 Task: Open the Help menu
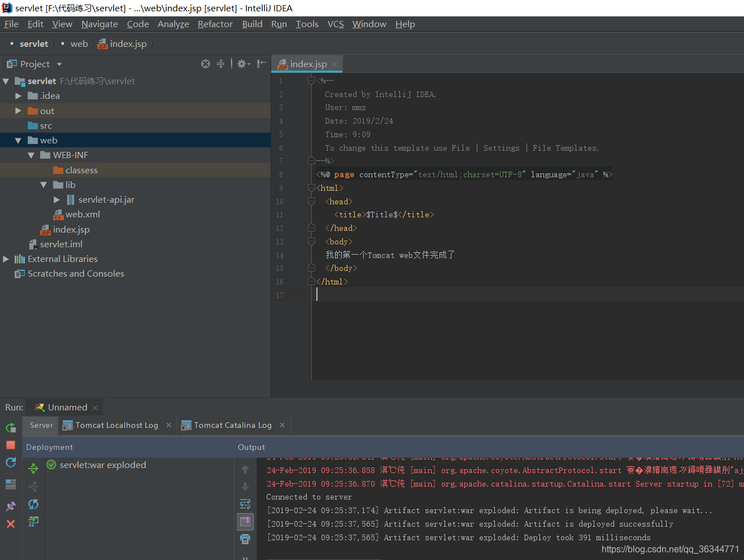point(405,24)
